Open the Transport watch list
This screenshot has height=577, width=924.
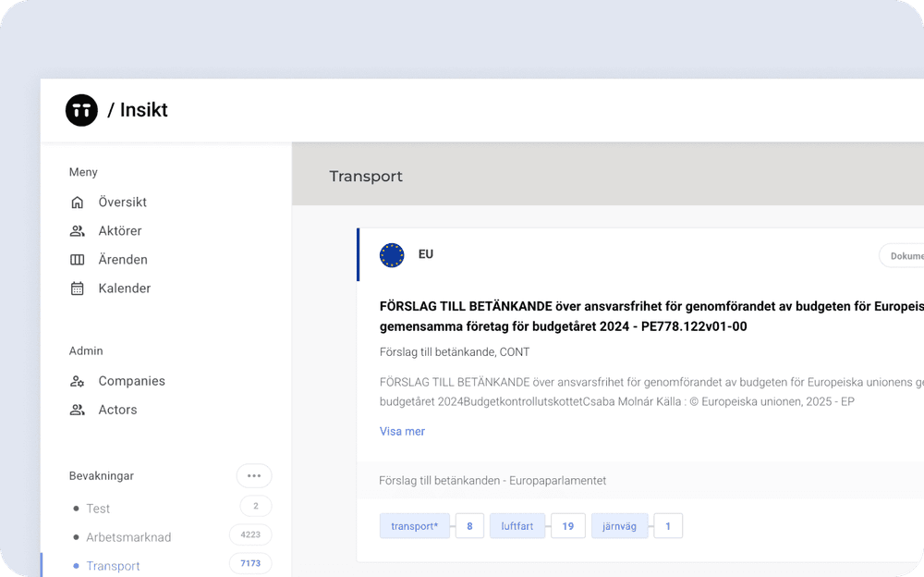(113, 566)
